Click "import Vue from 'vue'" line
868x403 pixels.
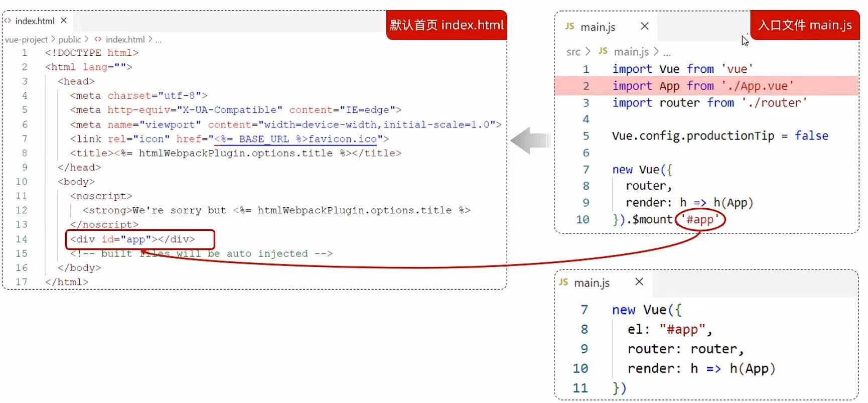point(682,69)
